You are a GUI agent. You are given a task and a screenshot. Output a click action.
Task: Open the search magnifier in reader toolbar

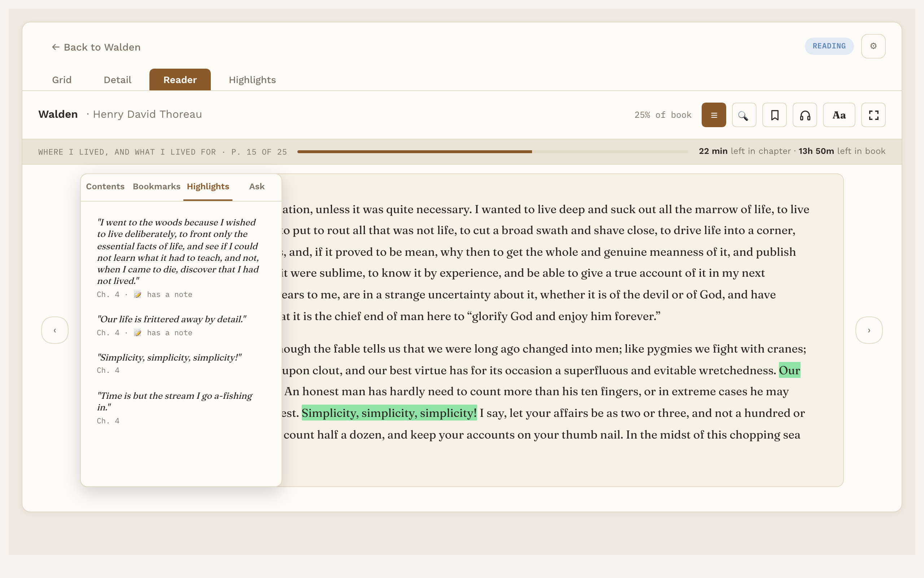744,115
